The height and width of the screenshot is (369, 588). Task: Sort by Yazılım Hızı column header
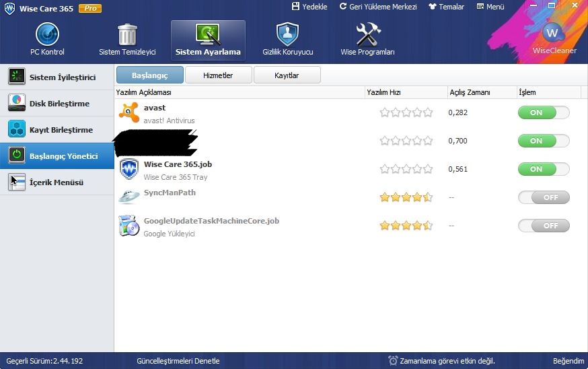[406, 92]
